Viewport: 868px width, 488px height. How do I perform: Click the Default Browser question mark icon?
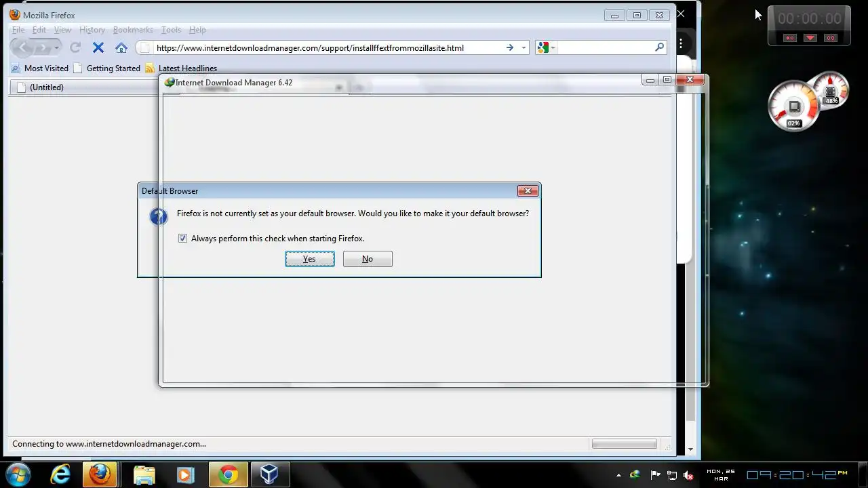click(x=159, y=216)
